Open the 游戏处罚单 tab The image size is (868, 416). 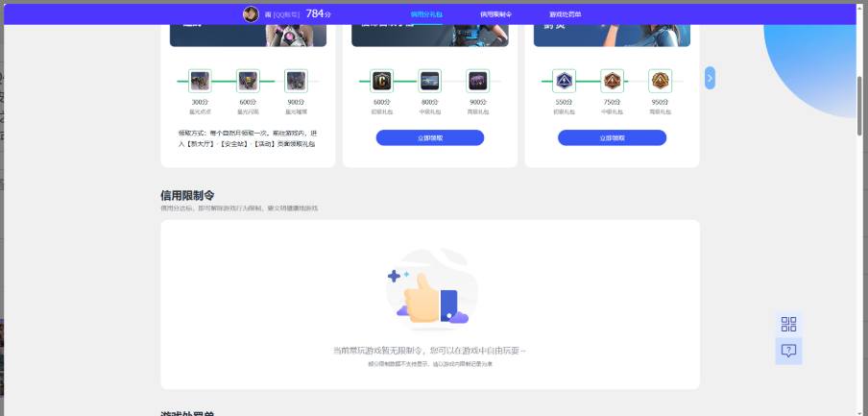click(x=566, y=14)
